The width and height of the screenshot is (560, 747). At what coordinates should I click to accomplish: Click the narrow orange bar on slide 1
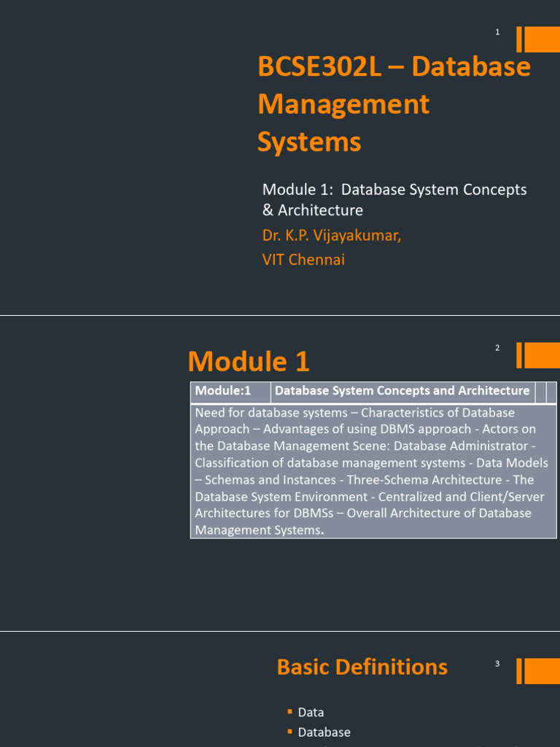tap(519, 39)
